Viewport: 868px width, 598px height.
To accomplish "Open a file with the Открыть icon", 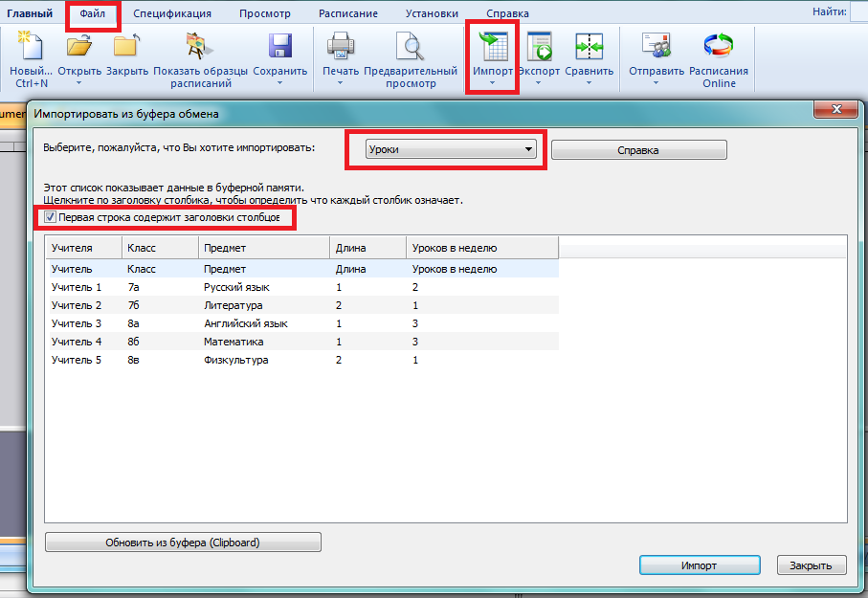I will [79, 46].
